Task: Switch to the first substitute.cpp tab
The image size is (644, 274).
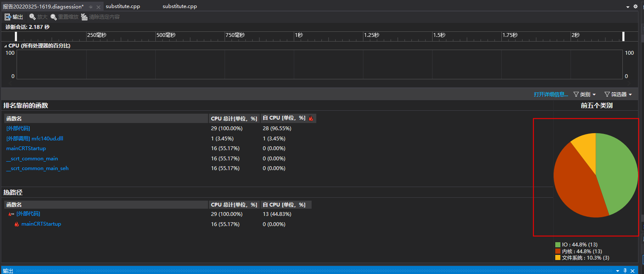Action: tap(123, 6)
